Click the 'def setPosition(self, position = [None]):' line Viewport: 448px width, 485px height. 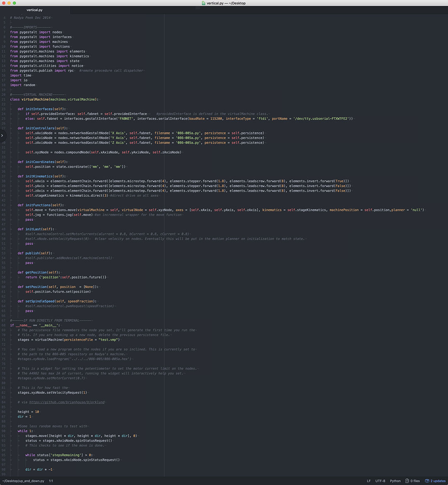(x=58, y=287)
